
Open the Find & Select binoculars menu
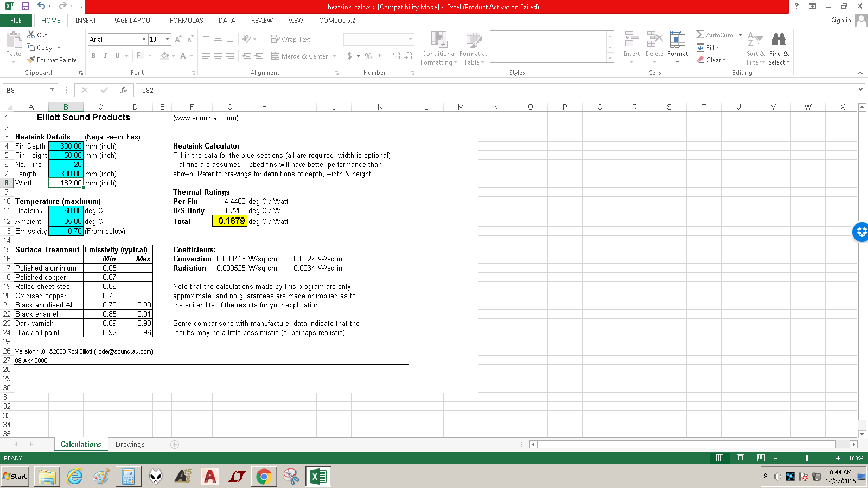[779, 48]
